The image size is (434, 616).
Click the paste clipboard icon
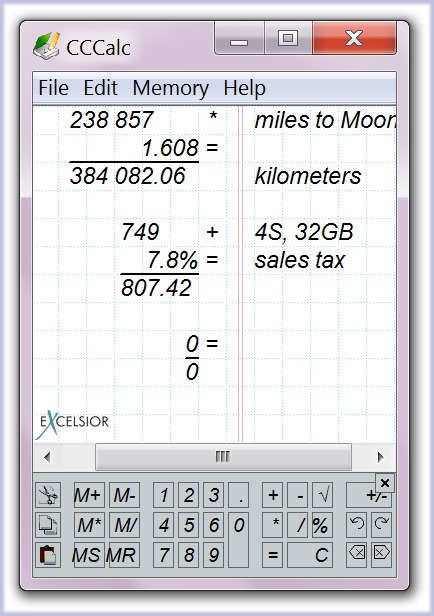tap(48, 555)
